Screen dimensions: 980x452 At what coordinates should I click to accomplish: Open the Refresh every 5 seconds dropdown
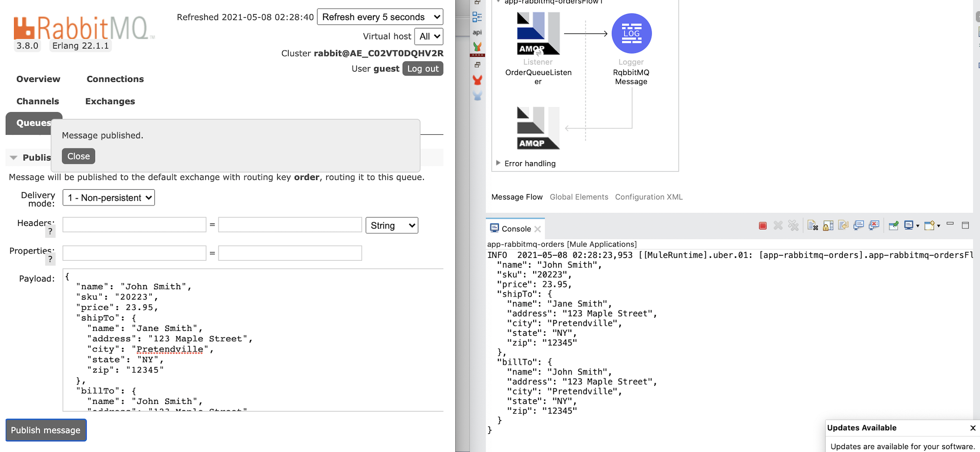pos(380,17)
